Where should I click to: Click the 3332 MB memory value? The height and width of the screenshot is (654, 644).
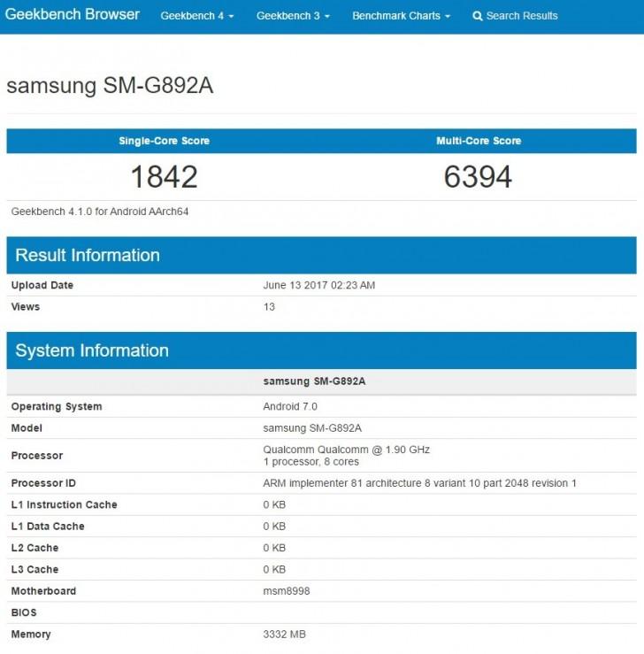click(x=284, y=634)
